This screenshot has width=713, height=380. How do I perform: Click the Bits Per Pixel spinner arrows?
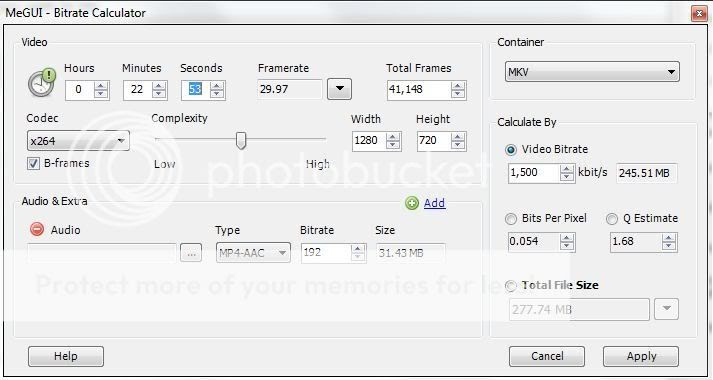click(x=567, y=242)
